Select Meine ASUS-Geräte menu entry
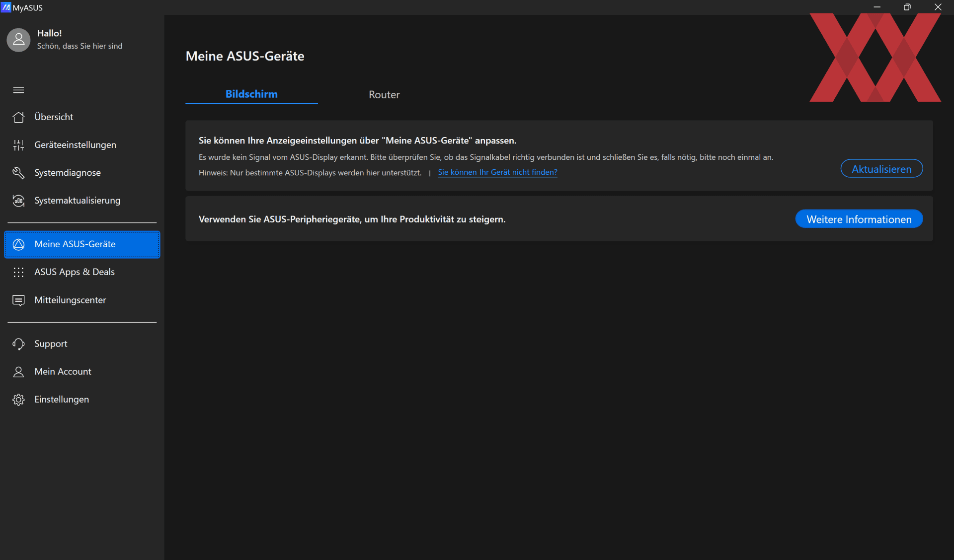Viewport: 954px width, 560px height. [x=82, y=244]
